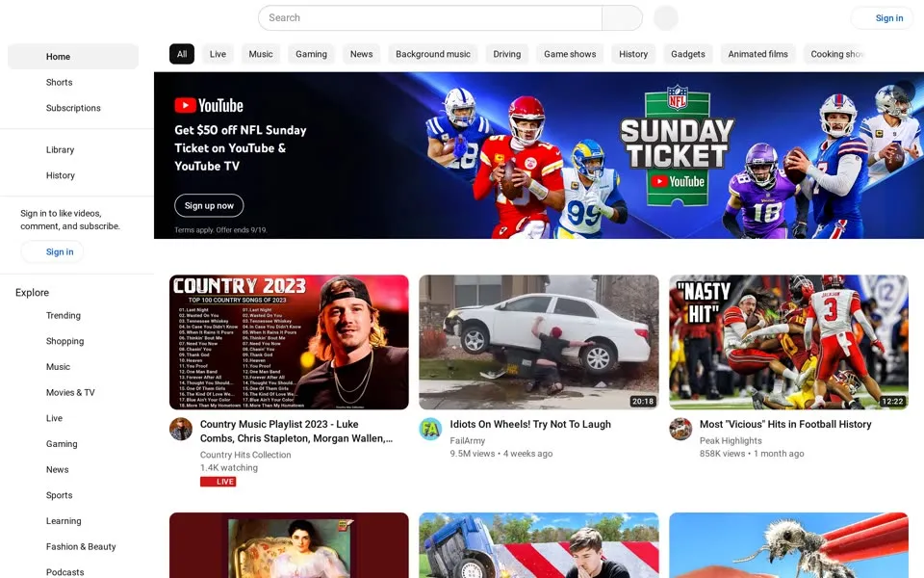The width and height of the screenshot is (924, 578).
Task: Select the Animated films chip
Action: [x=757, y=54]
